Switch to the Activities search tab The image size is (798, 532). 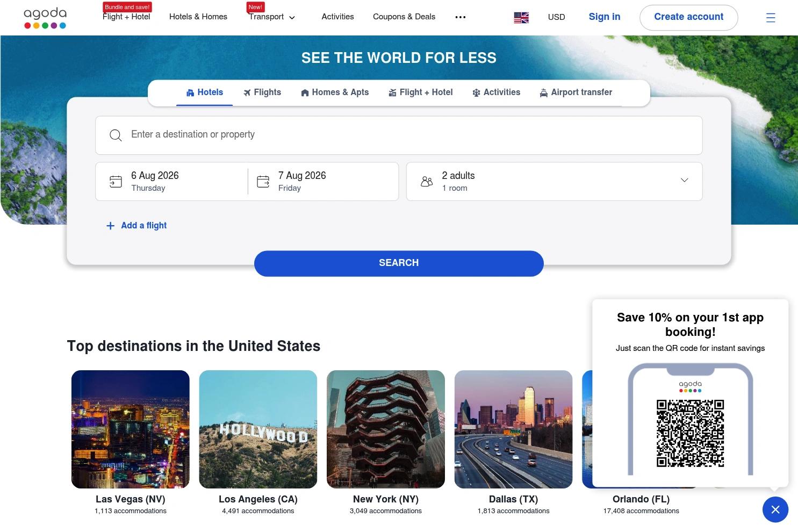pyautogui.click(x=496, y=92)
